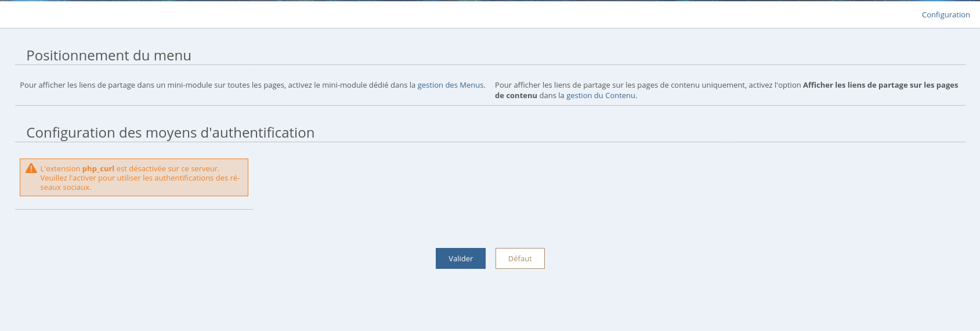Click the bold 'php_curl' text in warning
980x331 pixels.
click(x=98, y=169)
